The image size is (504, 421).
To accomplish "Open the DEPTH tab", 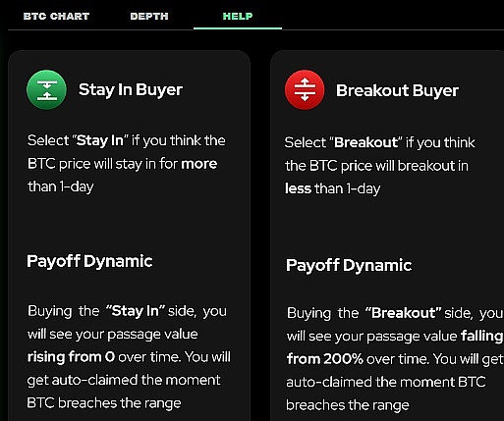I will click(149, 16).
